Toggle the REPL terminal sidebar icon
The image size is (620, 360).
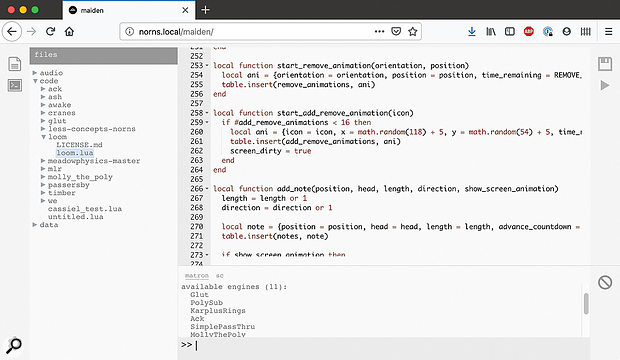[x=15, y=85]
